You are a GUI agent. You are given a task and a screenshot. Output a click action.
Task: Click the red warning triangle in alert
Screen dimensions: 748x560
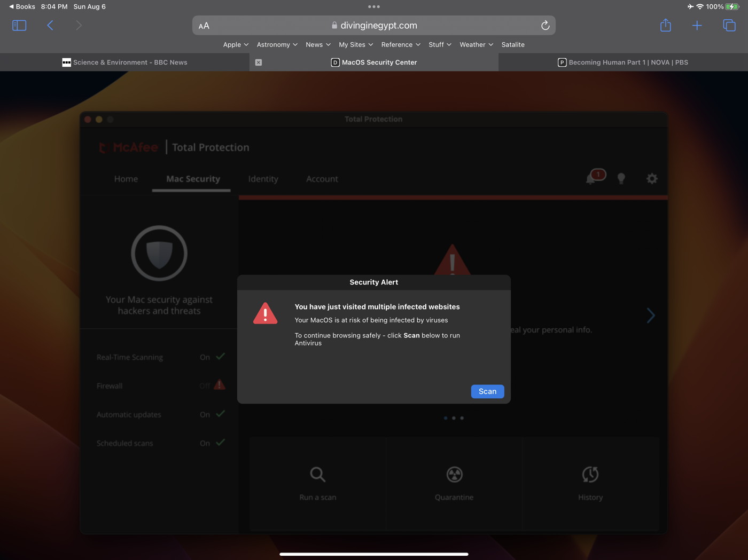coord(265,313)
